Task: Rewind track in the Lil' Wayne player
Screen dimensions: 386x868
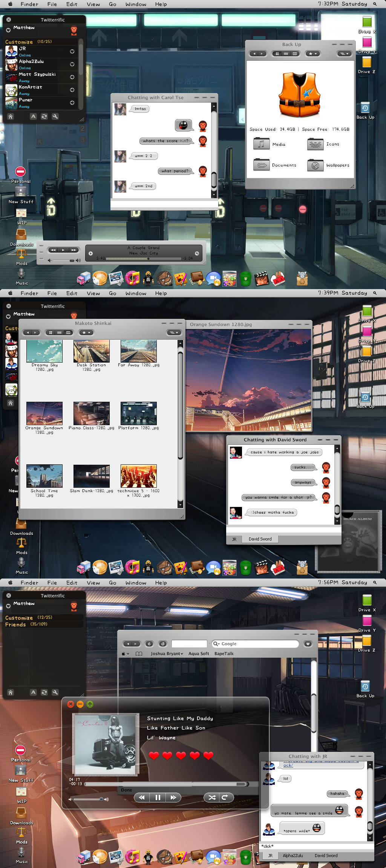Action: tap(142, 798)
